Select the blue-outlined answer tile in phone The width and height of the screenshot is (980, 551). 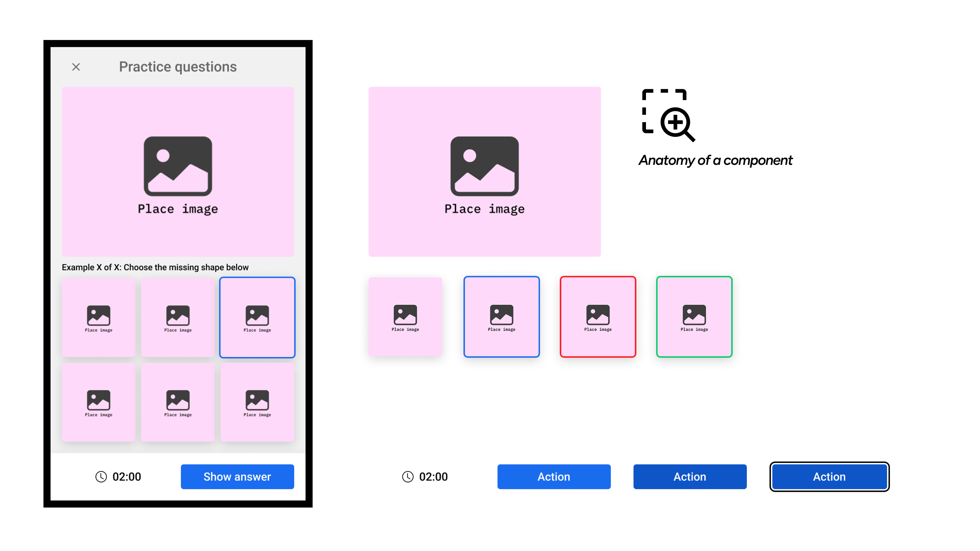click(257, 317)
